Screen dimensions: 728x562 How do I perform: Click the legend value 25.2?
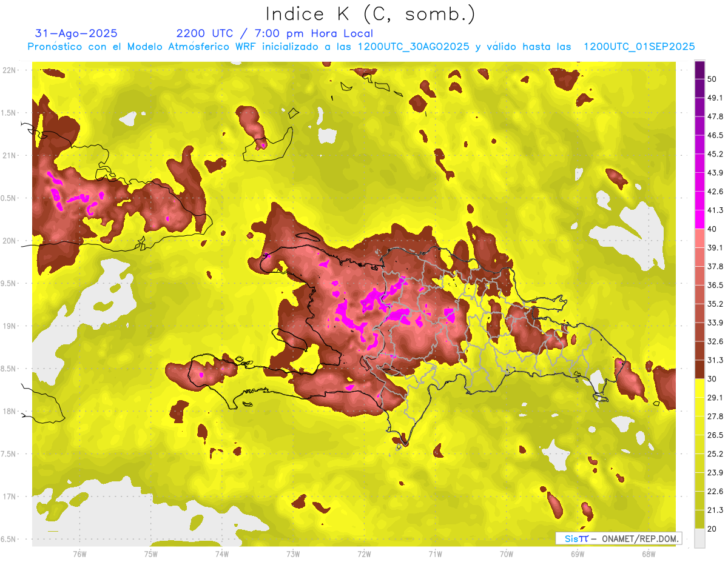click(x=715, y=454)
